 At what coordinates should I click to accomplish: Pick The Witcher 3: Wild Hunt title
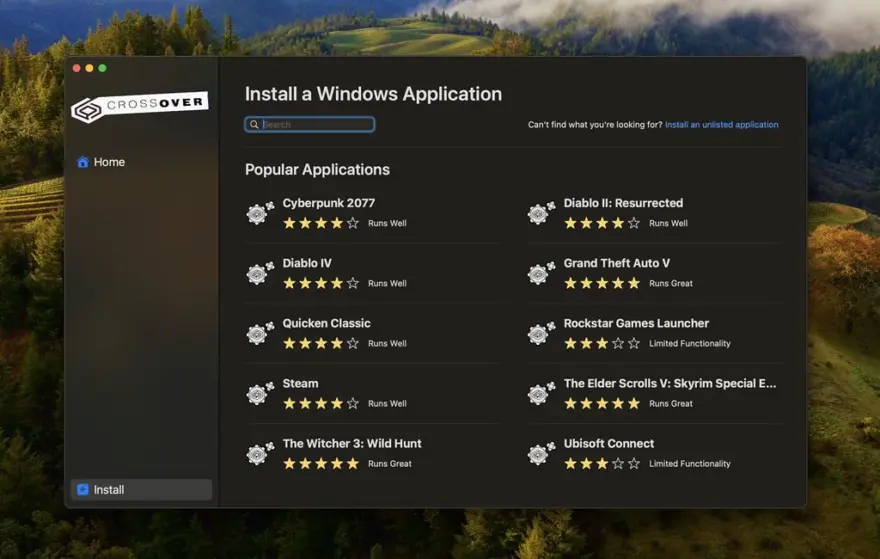coord(352,443)
